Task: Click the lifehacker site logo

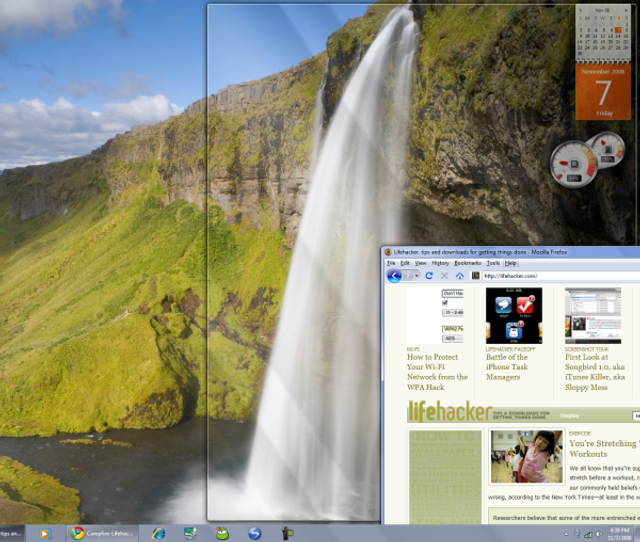Action: 450,411
